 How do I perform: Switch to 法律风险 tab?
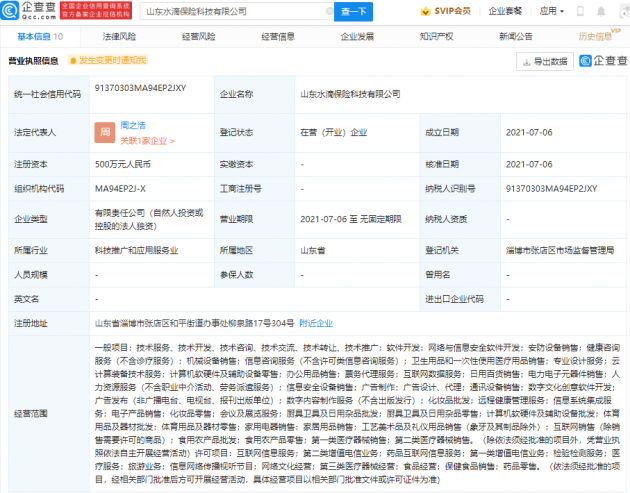[119, 36]
